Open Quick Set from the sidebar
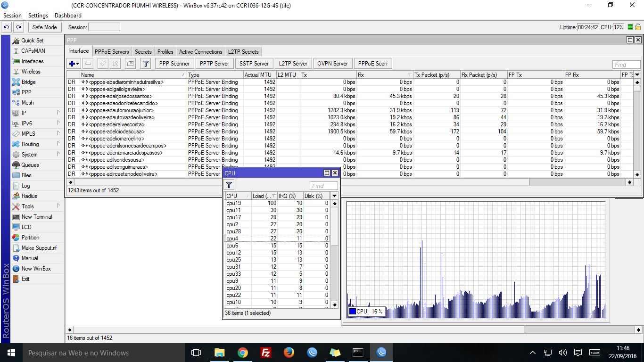 point(32,41)
